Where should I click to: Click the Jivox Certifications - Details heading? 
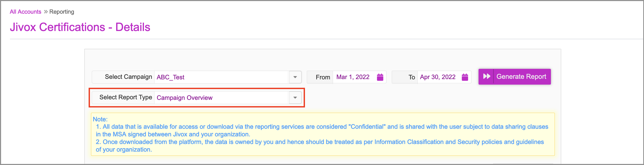80,27
